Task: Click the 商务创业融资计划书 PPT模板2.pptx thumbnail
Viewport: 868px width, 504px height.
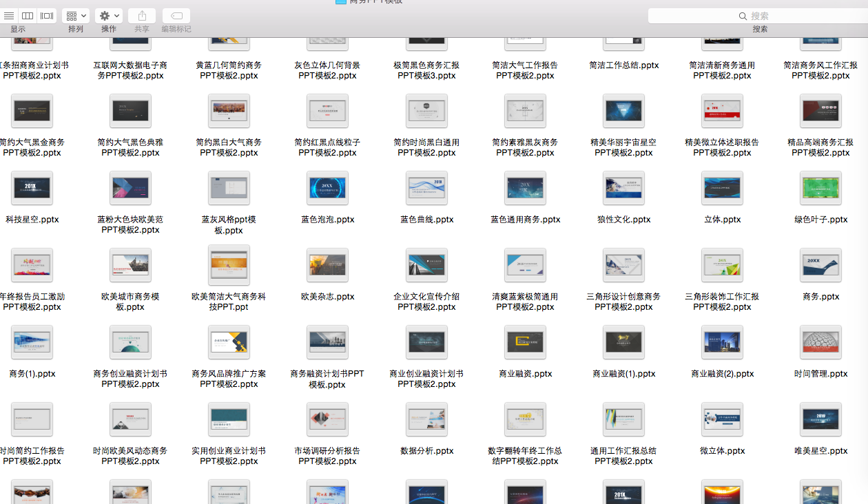Action: [x=130, y=342]
